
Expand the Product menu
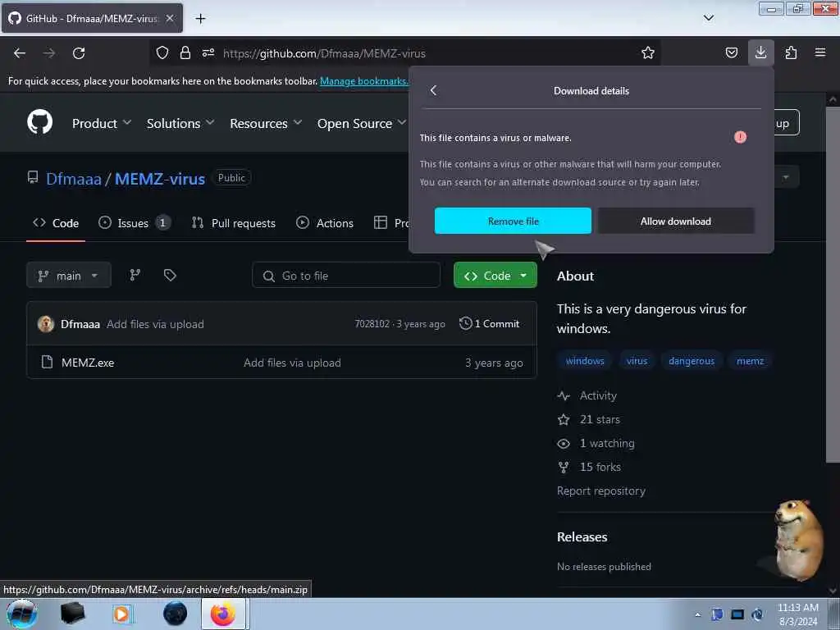click(102, 123)
